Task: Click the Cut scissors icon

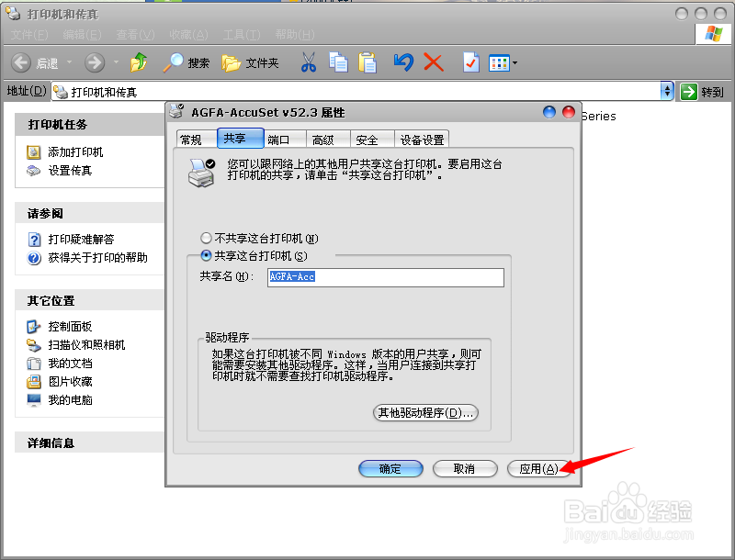Action: tap(308, 62)
